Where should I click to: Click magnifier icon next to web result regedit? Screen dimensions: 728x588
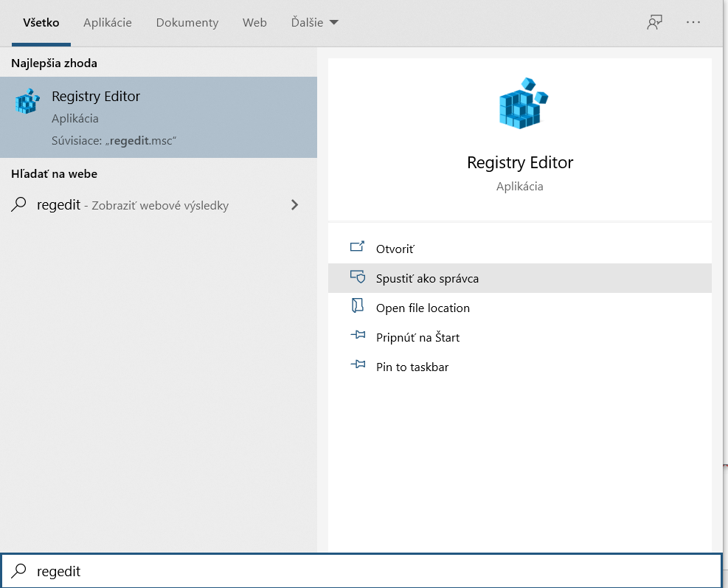click(18, 204)
